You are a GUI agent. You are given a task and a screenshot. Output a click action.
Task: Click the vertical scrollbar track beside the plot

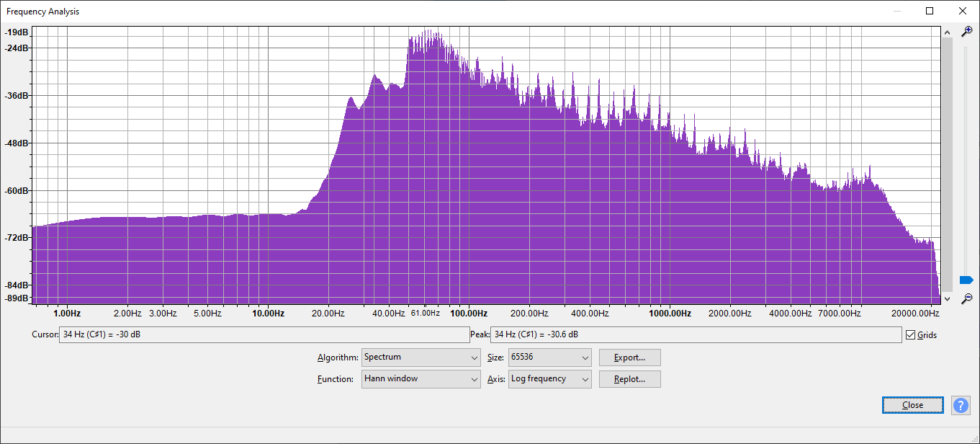tap(947, 166)
